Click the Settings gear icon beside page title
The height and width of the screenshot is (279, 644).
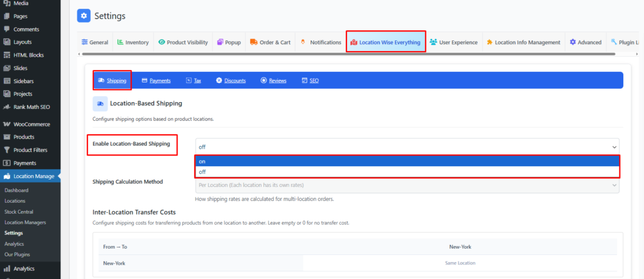(x=84, y=16)
